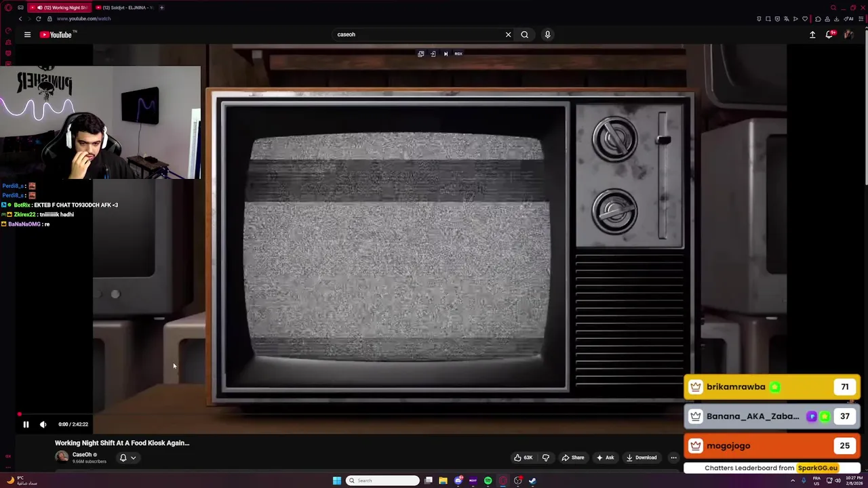This screenshot has height=488, width=868.
Task: Open the taskbar clock showing 10:27 PM
Action: tap(853, 481)
